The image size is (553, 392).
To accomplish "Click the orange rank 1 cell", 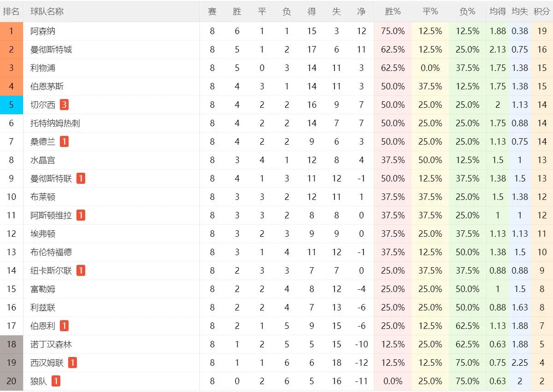I will point(12,31).
